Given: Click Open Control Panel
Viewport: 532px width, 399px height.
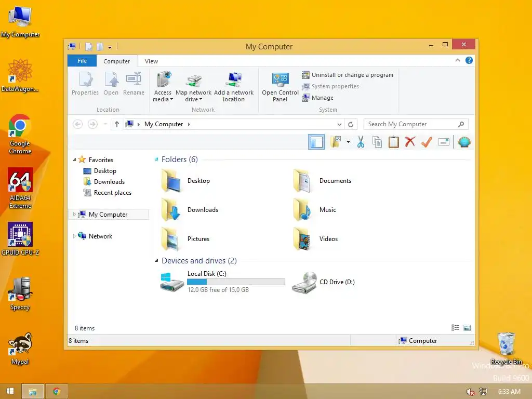Looking at the screenshot, I should [280, 87].
